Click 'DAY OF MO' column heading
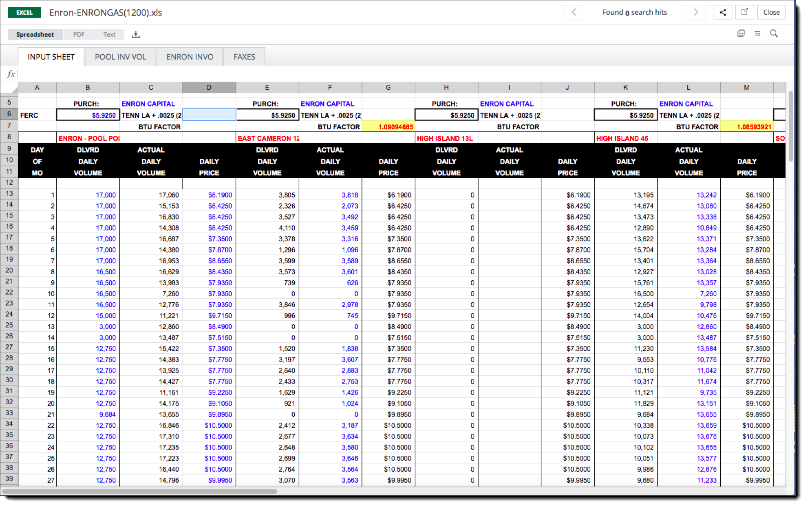This screenshot has height=512, width=812. [37, 162]
